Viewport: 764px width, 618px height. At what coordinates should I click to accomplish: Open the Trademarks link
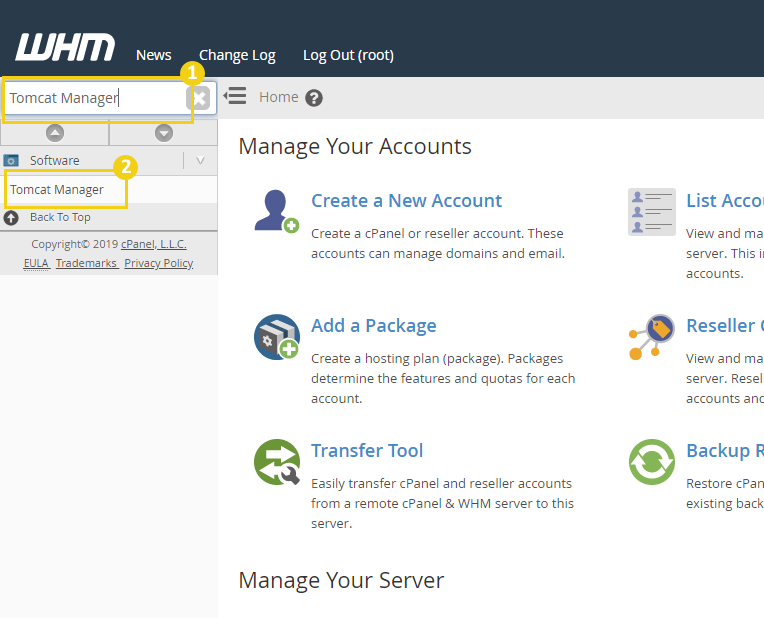(x=86, y=263)
